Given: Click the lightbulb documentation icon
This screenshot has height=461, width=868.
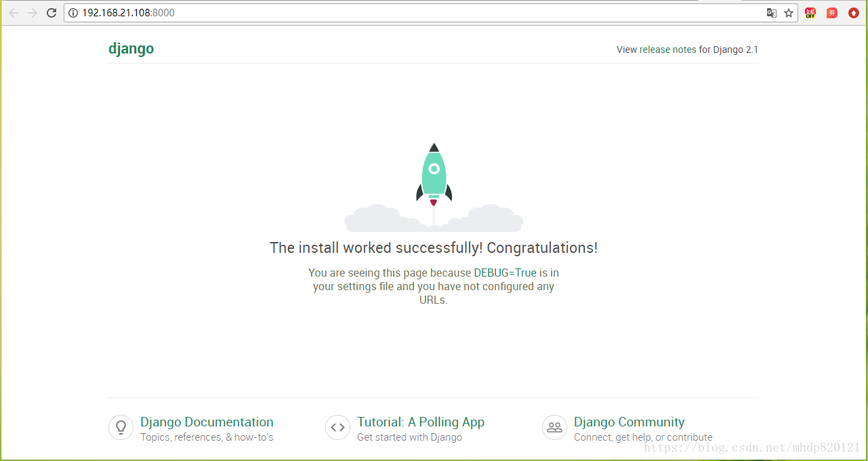Looking at the screenshot, I should [x=121, y=428].
